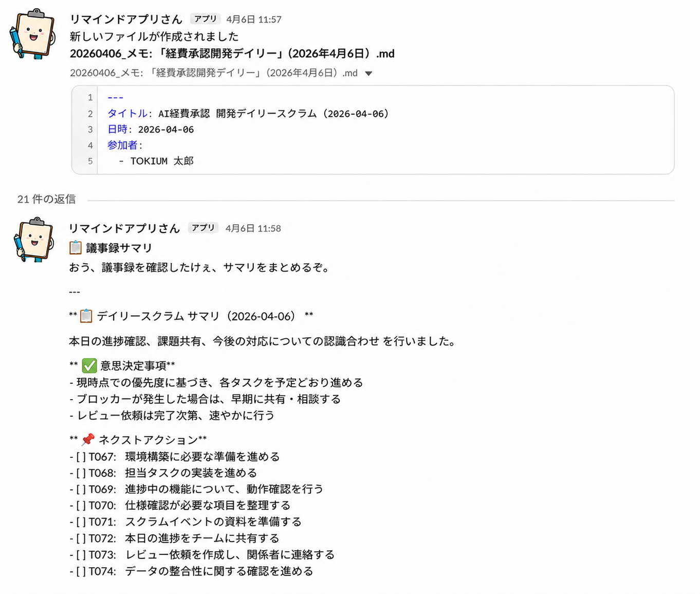Image resolution: width=700 pixels, height=594 pixels.
Task: Click sentence おう、議事録を確認したけぇ
Action: pyautogui.click(x=201, y=267)
